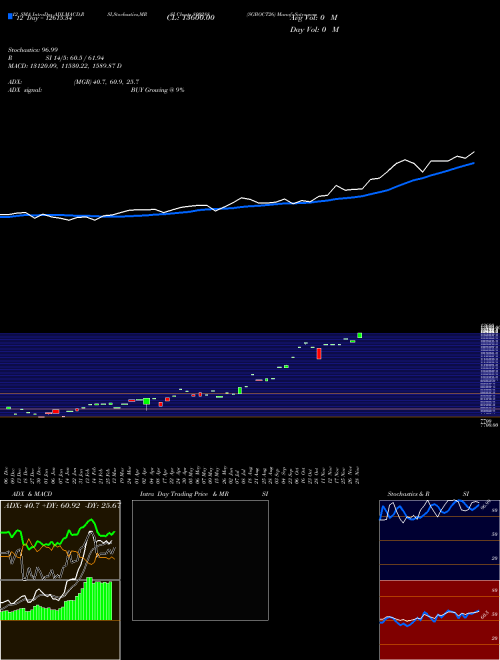
Task: Select the 'ADX: 40.7 +DY: 60.92 -DY: 25.67' header
Action: [x=62, y=505]
